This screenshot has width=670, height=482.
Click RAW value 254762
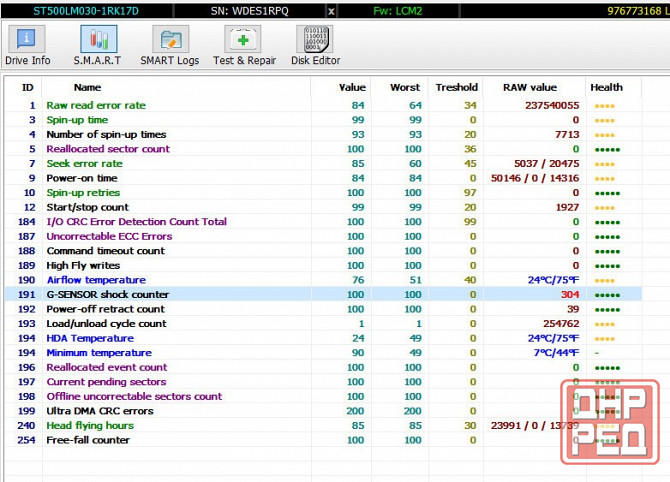(x=561, y=323)
